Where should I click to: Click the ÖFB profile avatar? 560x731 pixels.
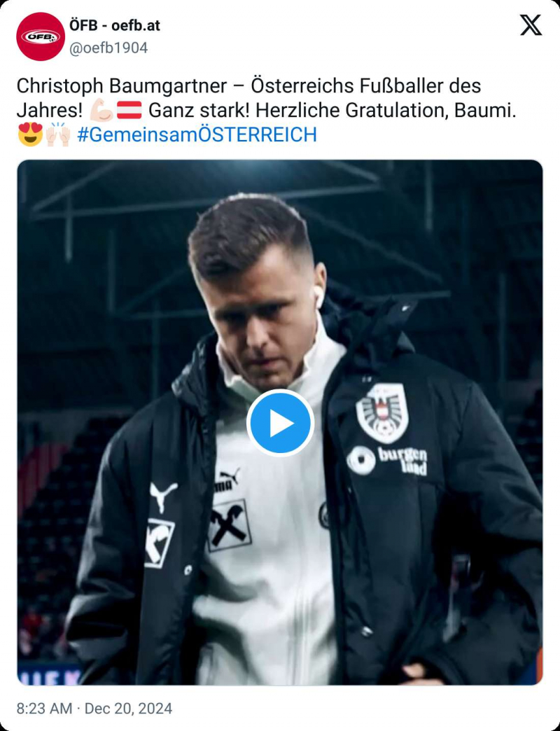pyautogui.click(x=41, y=36)
